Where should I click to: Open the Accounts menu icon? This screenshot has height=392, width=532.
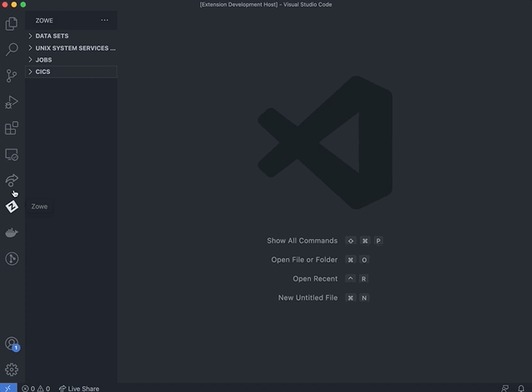tap(12, 343)
